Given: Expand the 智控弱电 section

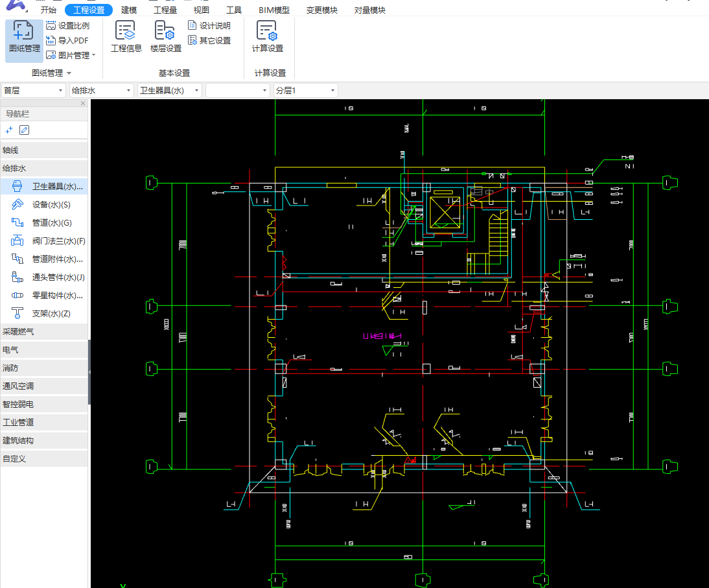Looking at the screenshot, I should (44, 404).
